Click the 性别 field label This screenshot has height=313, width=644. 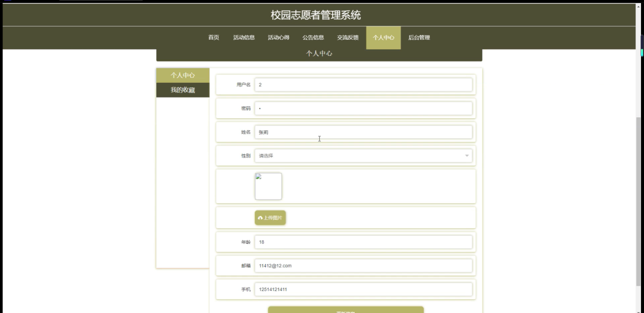[246, 155]
